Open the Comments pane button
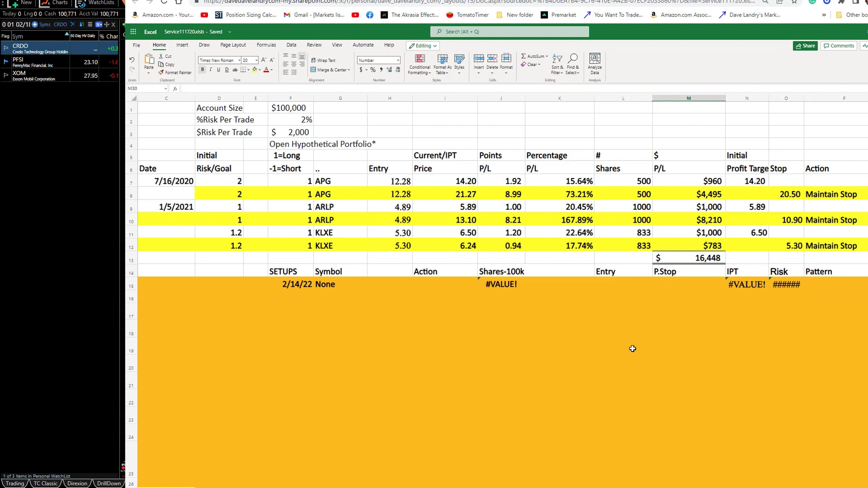Screen dimensions: 868x488 (839, 46)
